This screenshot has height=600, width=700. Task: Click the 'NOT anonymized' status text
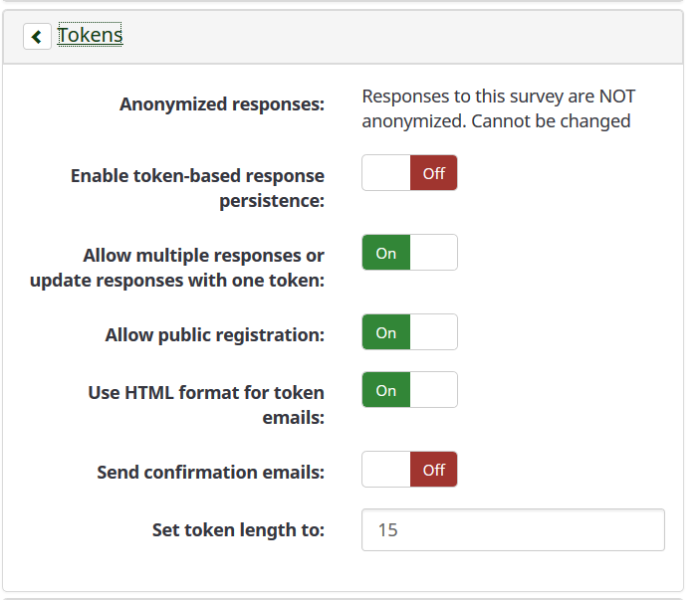pos(498,108)
